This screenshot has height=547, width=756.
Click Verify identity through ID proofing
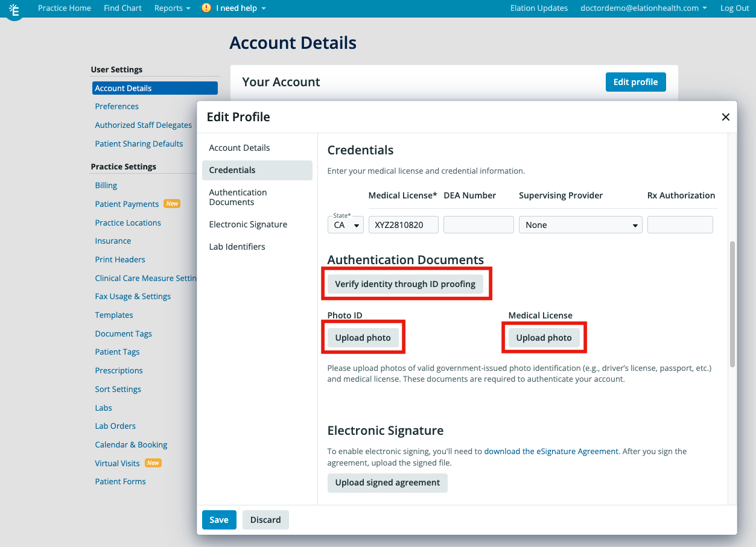pyautogui.click(x=405, y=283)
